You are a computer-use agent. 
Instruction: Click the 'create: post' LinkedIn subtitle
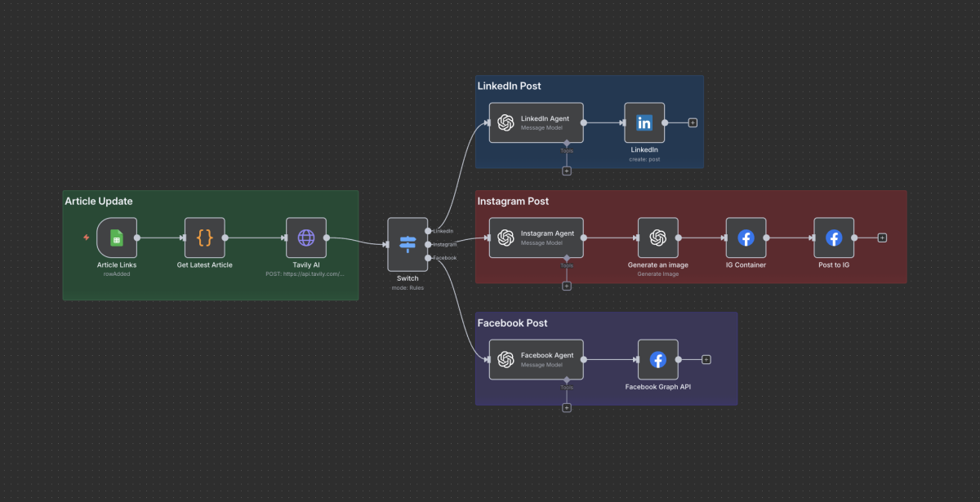click(x=644, y=159)
